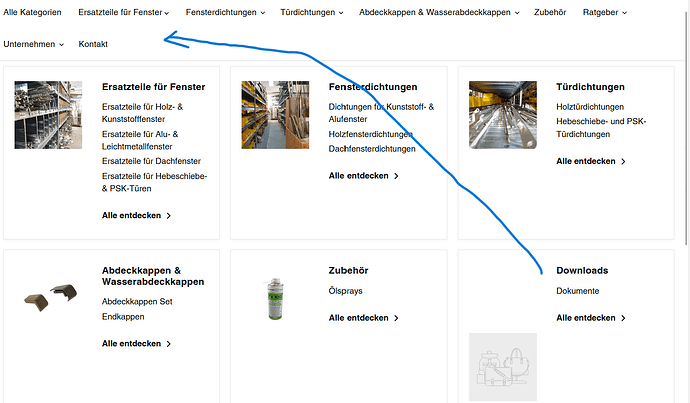Click Alle entdecken under Zubehör
Image resolution: width=690 pixels, height=403 pixels.
point(363,318)
